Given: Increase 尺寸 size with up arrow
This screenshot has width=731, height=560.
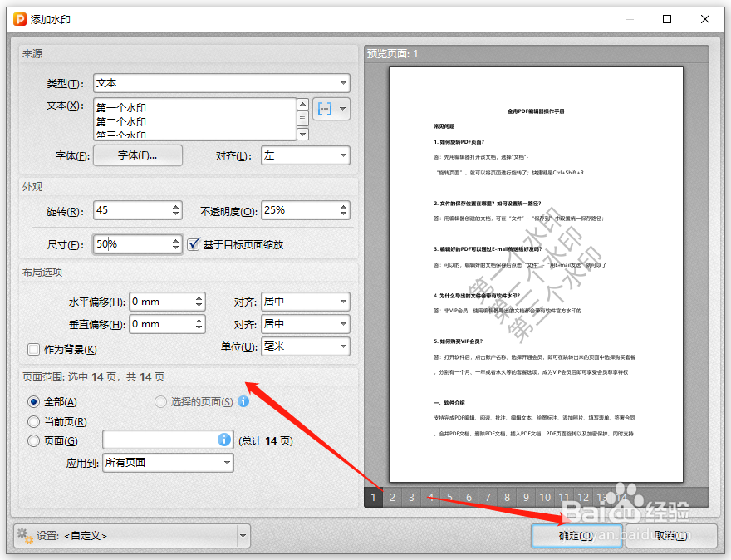Looking at the screenshot, I should (x=176, y=240).
